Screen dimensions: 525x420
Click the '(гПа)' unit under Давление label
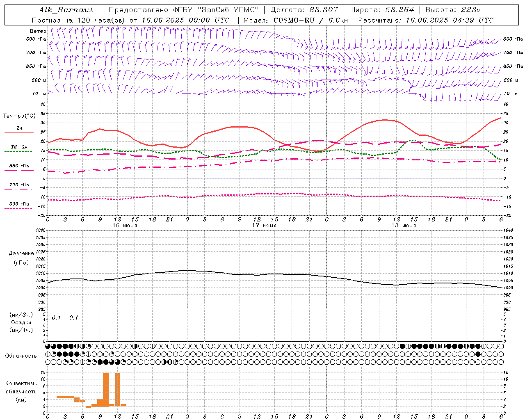pos(21,262)
